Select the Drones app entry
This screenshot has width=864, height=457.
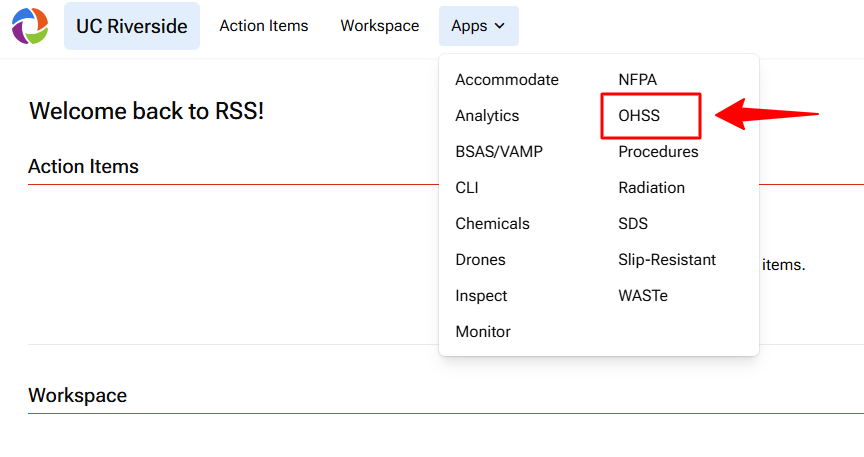[x=480, y=260]
